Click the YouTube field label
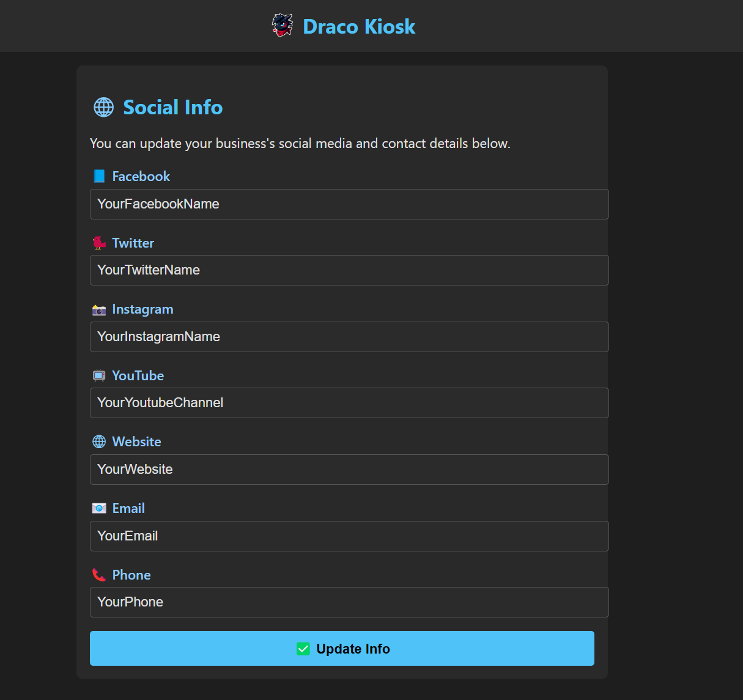The height and width of the screenshot is (700, 743). 138,375
